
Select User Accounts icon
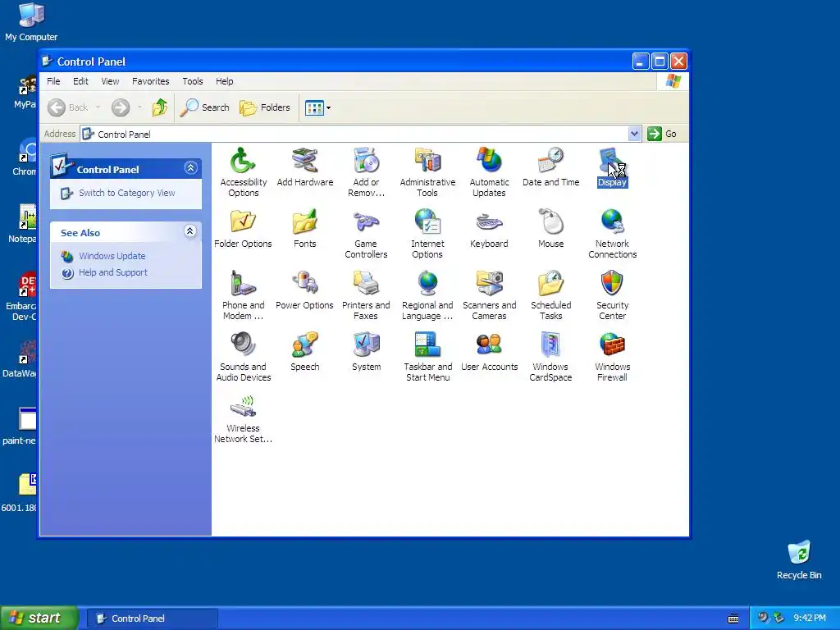[489, 352]
